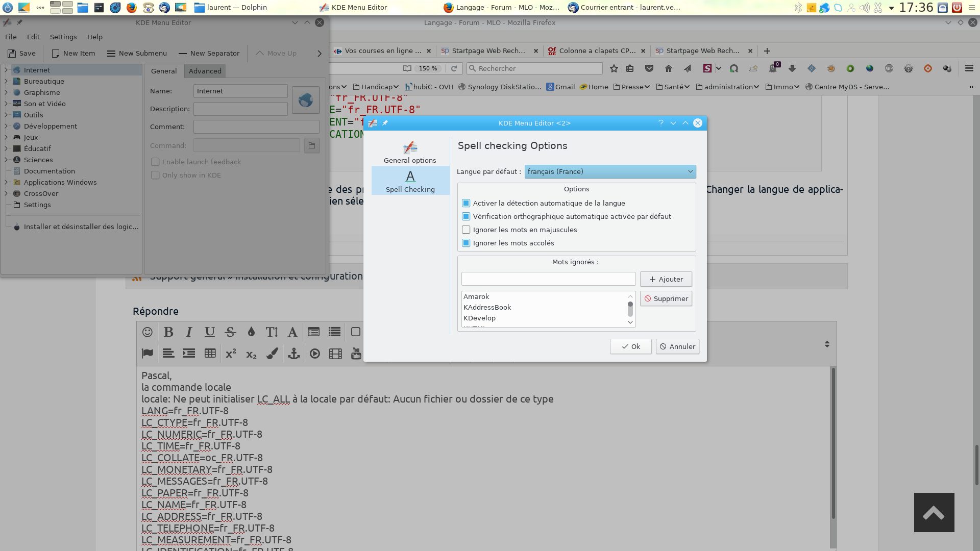Apply italic formatting in reply editor
Screen dimensions: 980x551
pyautogui.click(x=189, y=332)
